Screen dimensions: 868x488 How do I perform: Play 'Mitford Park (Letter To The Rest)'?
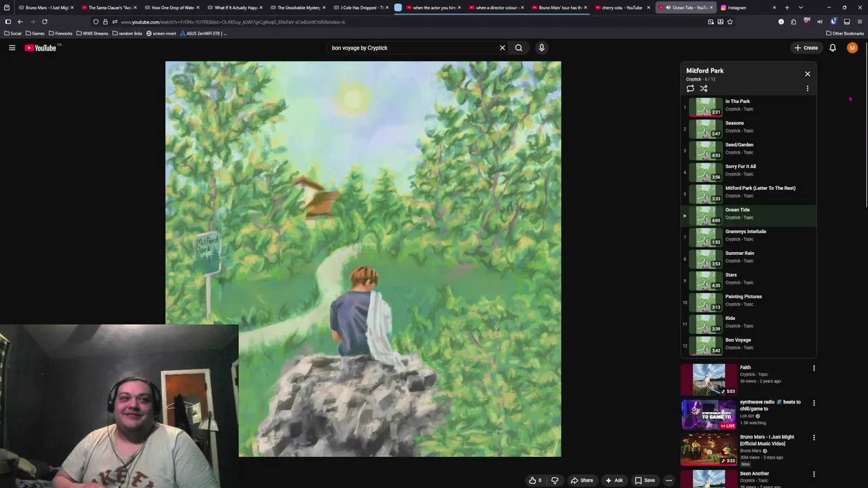point(749,194)
